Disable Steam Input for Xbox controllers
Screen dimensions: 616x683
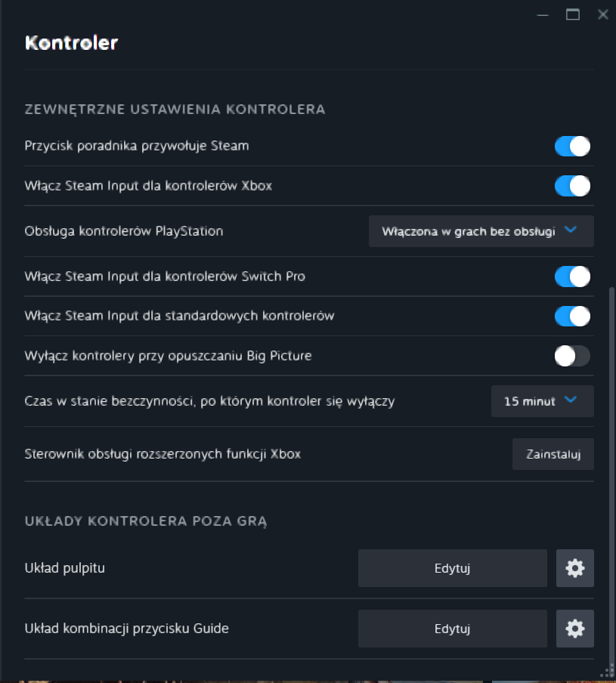[572, 186]
